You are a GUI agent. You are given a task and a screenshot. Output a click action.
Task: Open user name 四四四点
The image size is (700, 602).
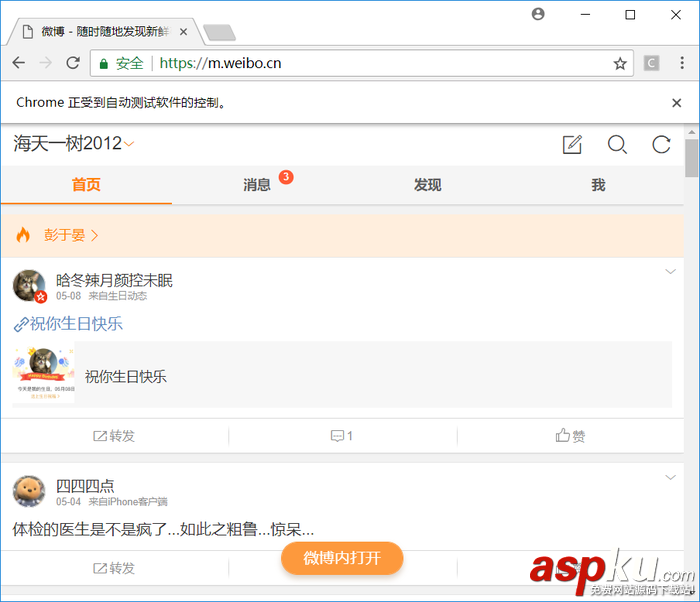[x=85, y=486]
